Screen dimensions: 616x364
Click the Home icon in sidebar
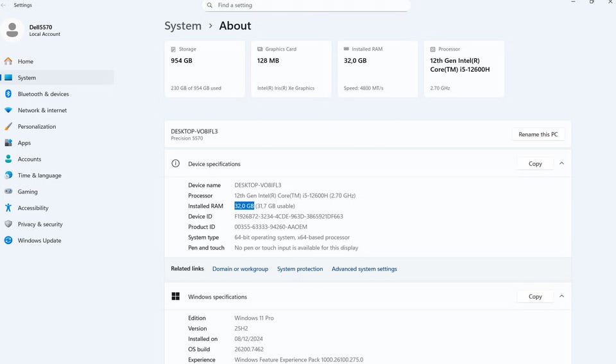tap(8, 62)
